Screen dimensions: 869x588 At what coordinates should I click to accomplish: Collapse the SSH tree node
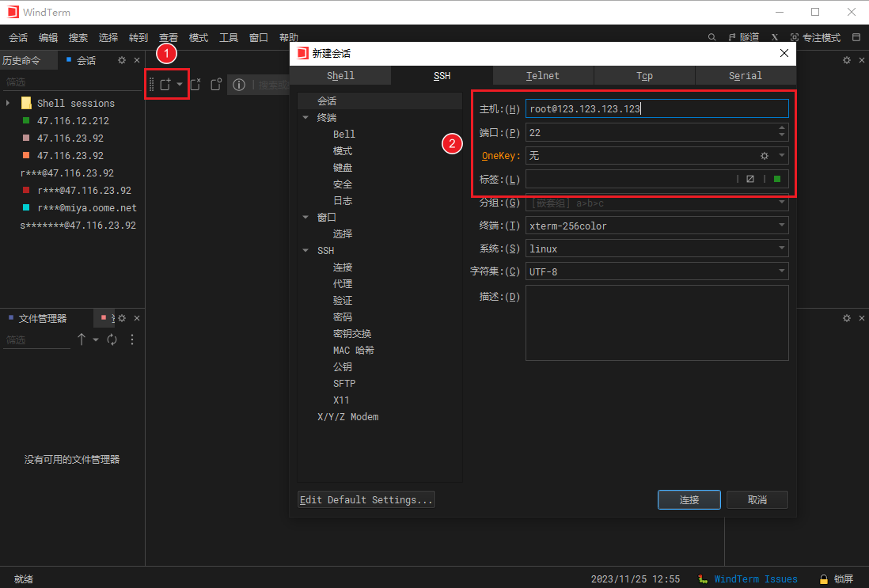306,251
